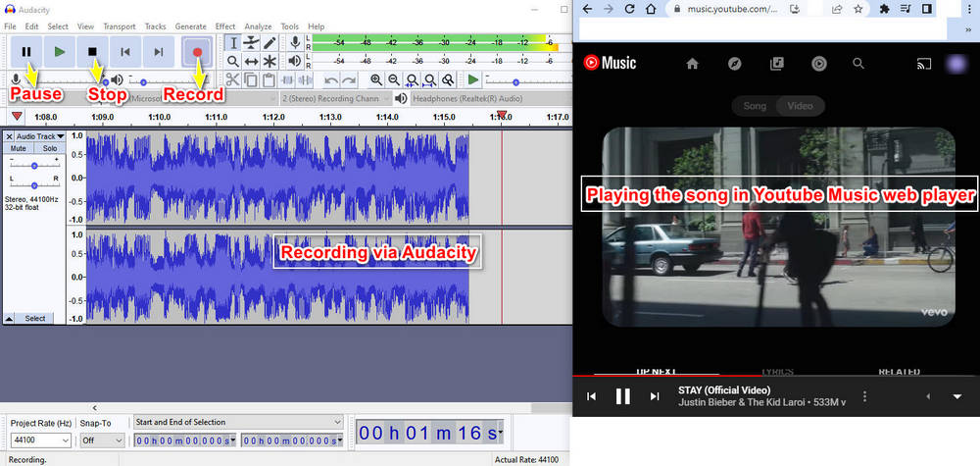Click the Cast icon in YouTube Music
The width and height of the screenshot is (980, 466).
923,64
